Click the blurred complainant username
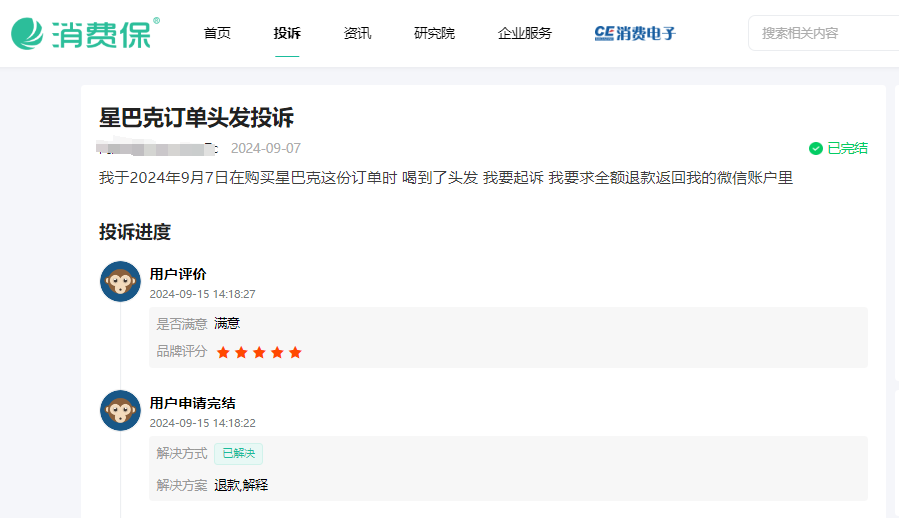 [157, 147]
